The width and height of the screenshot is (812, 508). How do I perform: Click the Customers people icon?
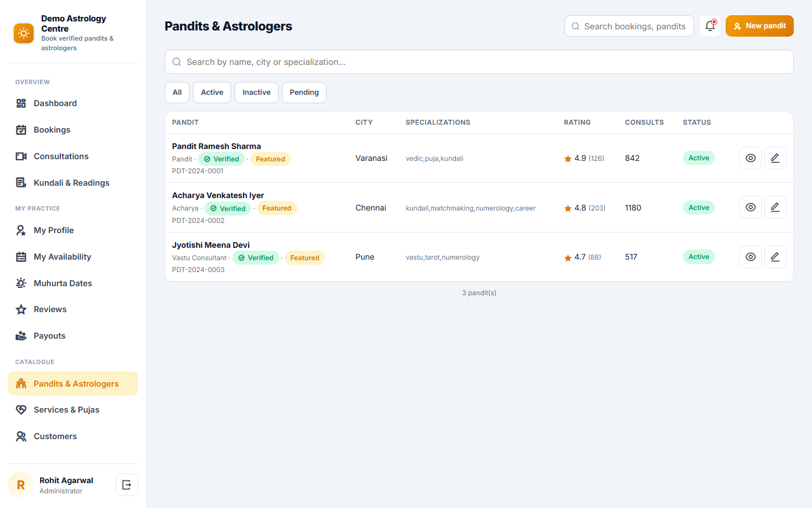[x=21, y=436]
